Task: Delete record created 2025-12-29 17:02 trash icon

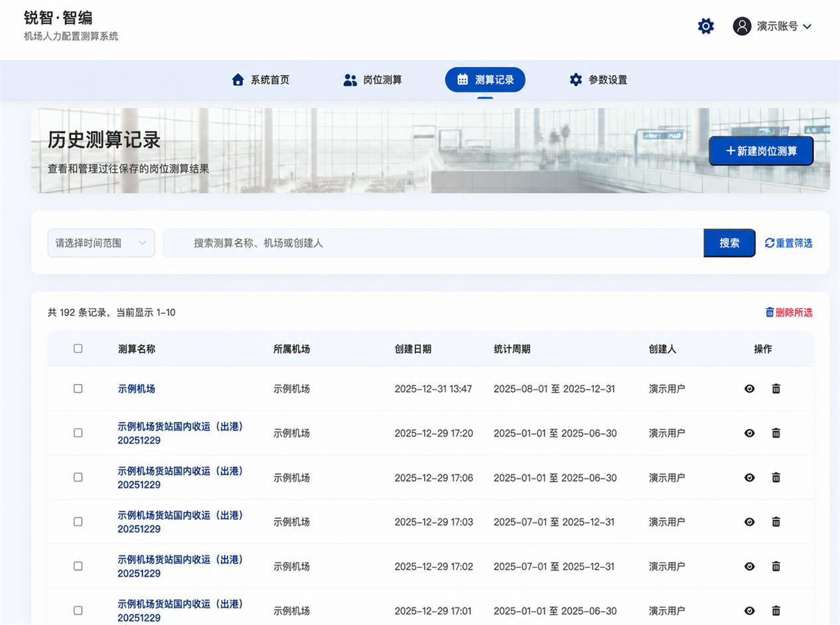Action: click(x=776, y=567)
